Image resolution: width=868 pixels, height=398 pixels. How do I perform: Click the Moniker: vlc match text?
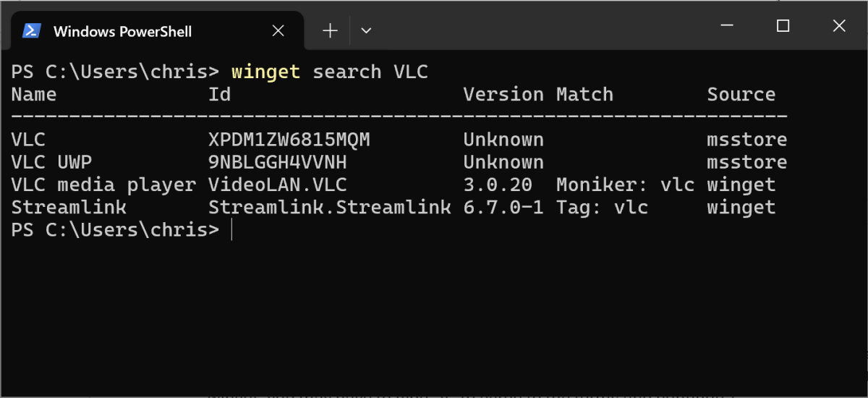626,185
